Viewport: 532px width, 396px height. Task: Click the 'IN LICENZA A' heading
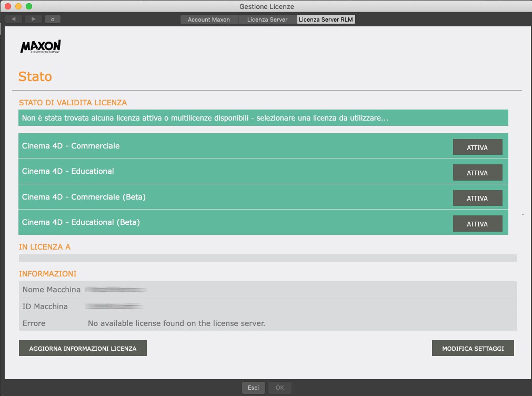pos(44,247)
